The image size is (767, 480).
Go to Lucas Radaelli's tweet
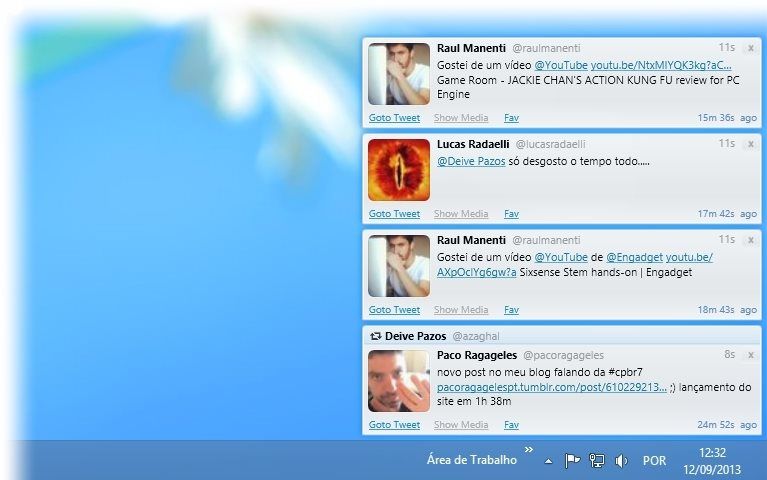394,214
